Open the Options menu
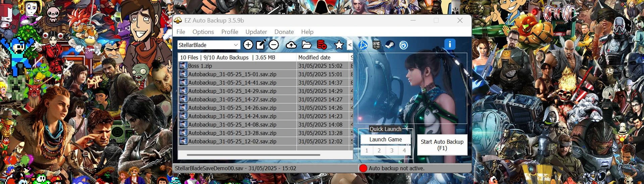 [203, 32]
